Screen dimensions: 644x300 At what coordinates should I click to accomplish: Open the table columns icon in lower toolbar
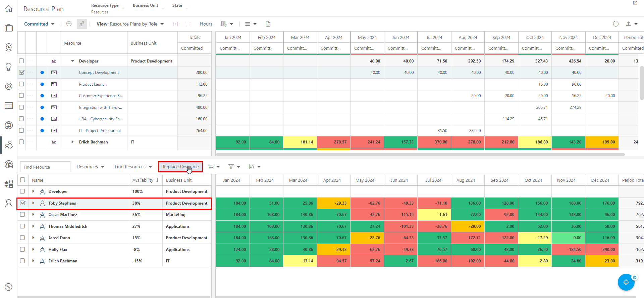click(x=211, y=167)
